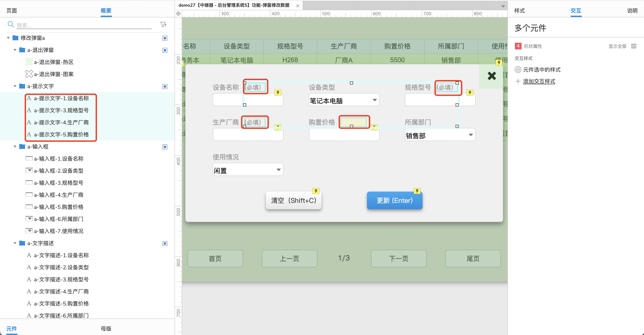
Task: Collapse the a-输入框 tree node
Action: pos(15,147)
